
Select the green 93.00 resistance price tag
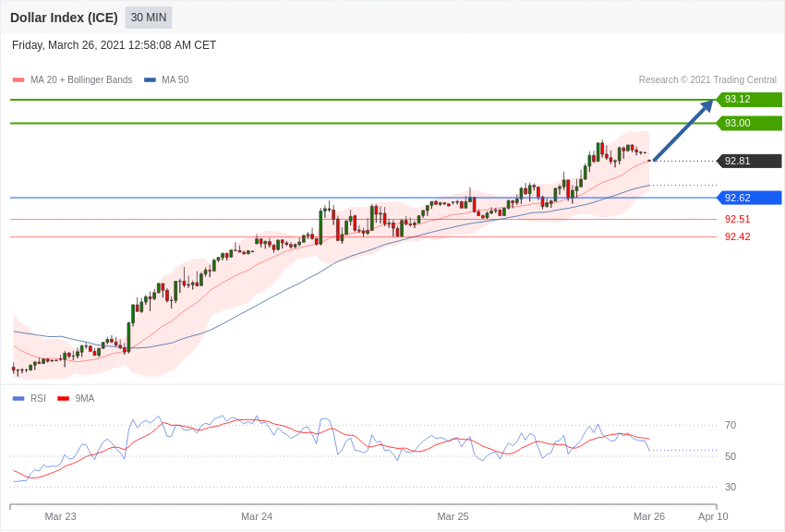(x=749, y=124)
